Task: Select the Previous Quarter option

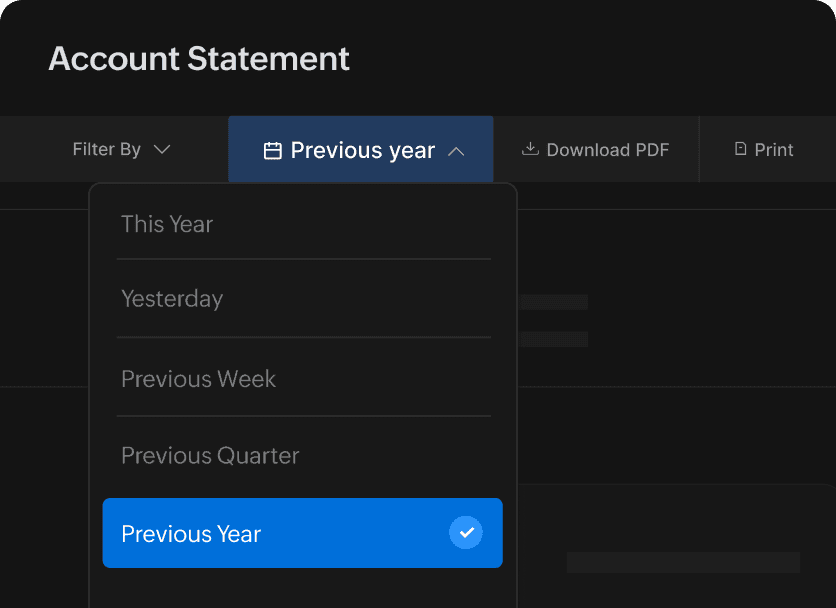Action: point(210,456)
